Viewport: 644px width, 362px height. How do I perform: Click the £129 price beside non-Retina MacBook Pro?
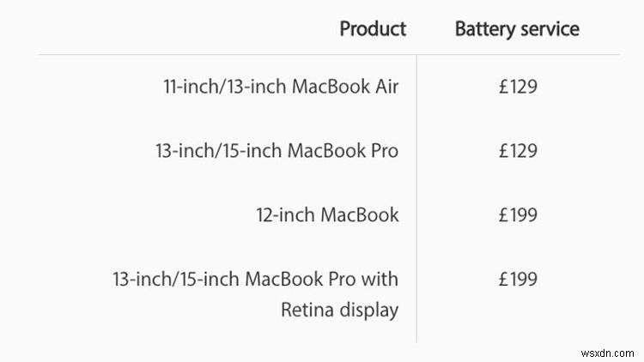518,151
